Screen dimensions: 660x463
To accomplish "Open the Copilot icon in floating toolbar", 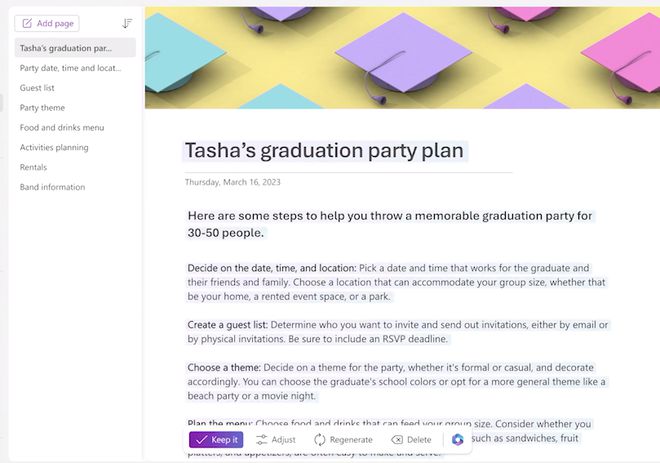I will (x=458, y=439).
